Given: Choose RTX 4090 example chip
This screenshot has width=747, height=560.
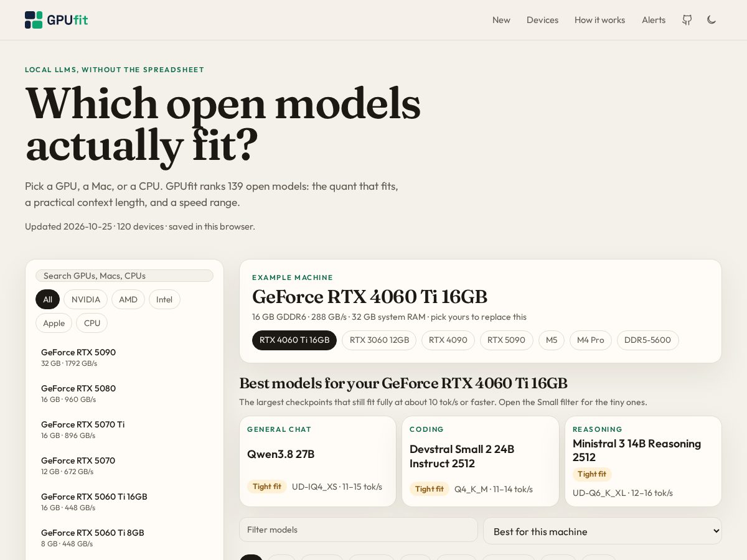Looking at the screenshot, I should point(448,340).
